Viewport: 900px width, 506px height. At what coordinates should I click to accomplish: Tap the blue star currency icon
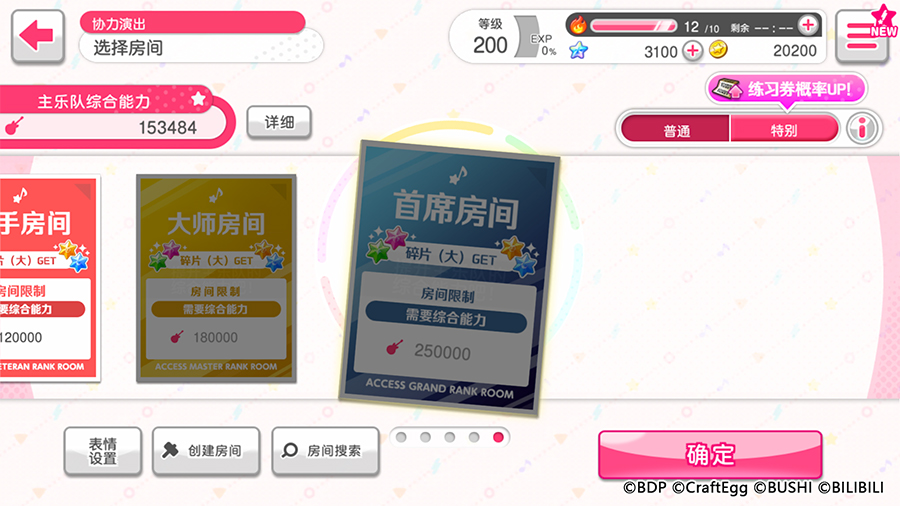578,50
